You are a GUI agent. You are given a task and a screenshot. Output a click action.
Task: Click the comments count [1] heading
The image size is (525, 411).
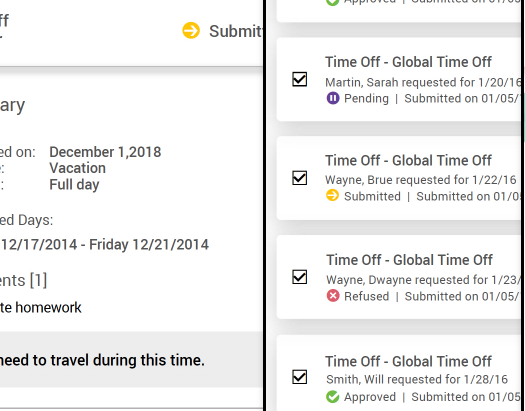click(23, 280)
